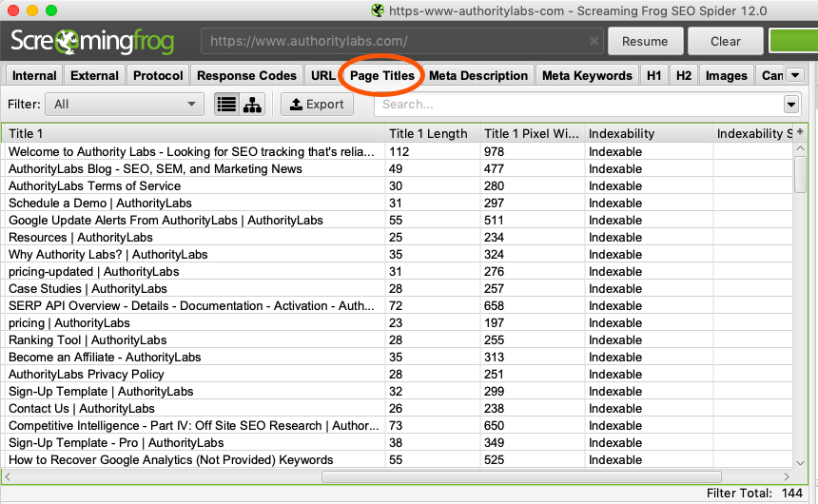The height and width of the screenshot is (504, 818).
Task: Click the horizontal scrollbar thumb
Action: click(521, 476)
